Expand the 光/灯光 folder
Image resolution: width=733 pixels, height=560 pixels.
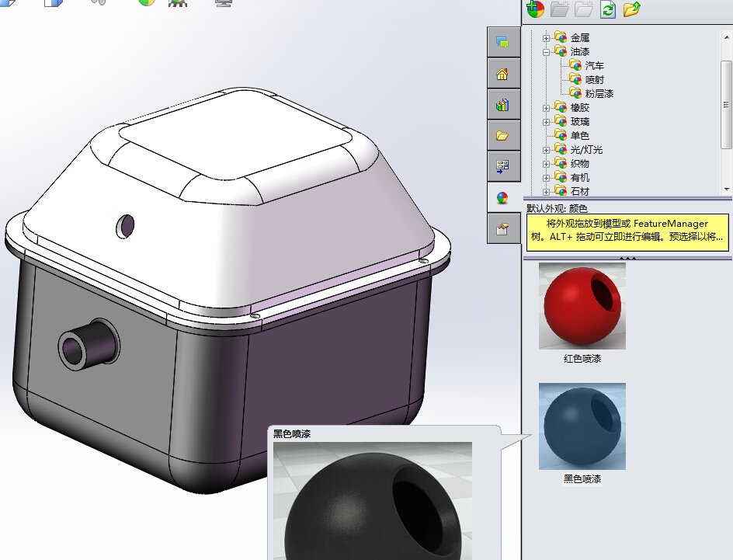pyautogui.click(x=546, y=150)
